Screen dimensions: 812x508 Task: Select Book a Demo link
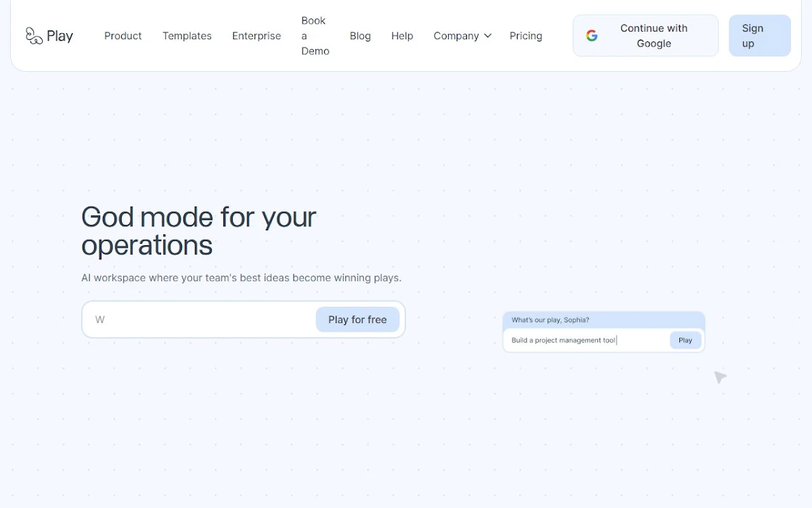tap(315, 36)
